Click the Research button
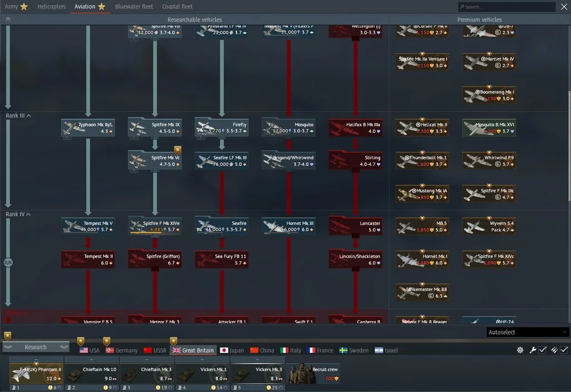This screenshot has width=571, height=392. pyautogui.click(x=36, y=347)
